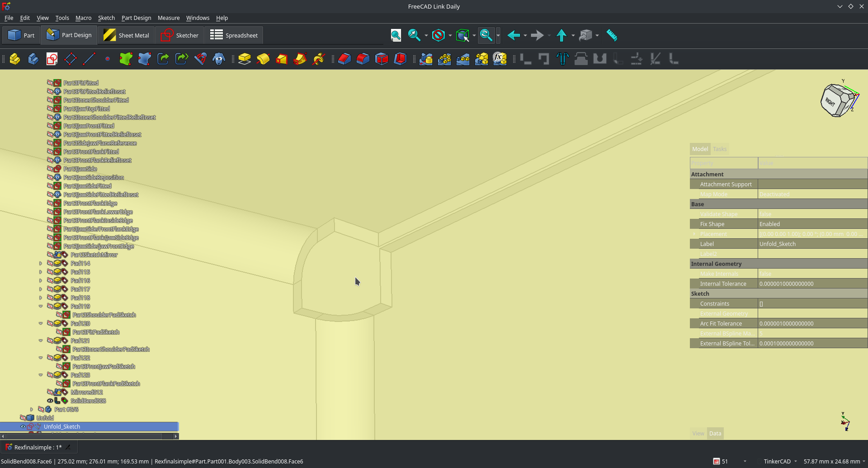
Task: Toggle visibility of Pad123
Action: 50,375
